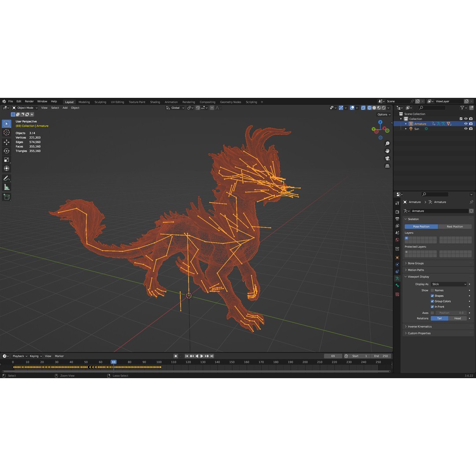Click frame 69 playhead marker

coord(114,362)
